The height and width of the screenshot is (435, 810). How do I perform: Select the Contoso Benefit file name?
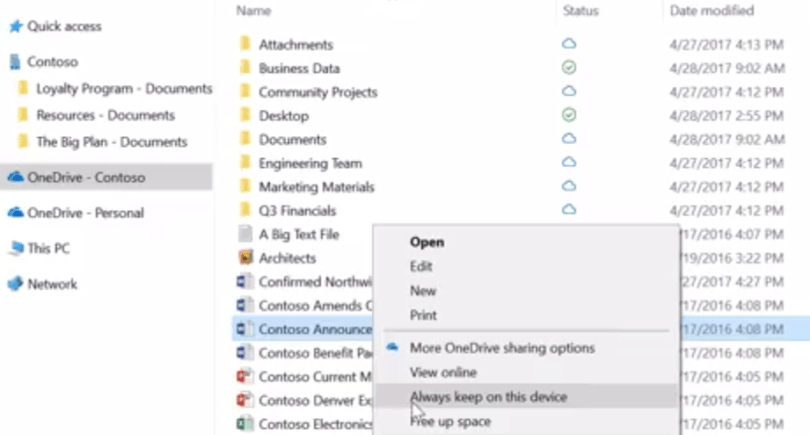(315, 353)
